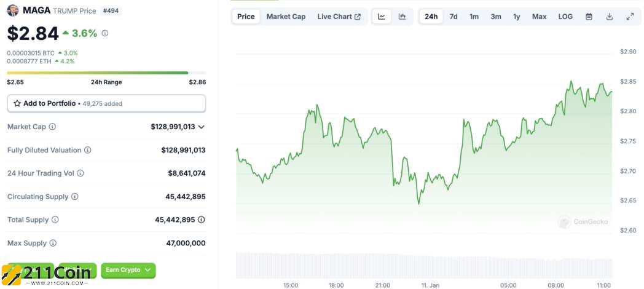Show Max Supply info icon

(x=53, y=243)
